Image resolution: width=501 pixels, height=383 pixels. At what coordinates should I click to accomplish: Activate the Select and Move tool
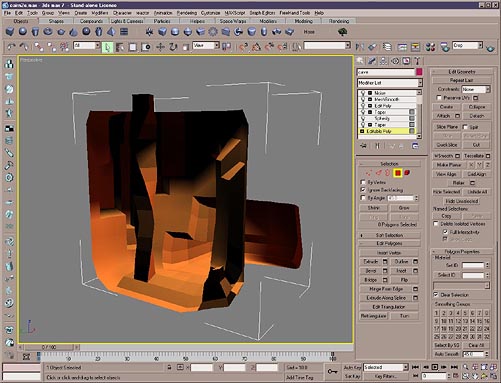click(160, 47)
